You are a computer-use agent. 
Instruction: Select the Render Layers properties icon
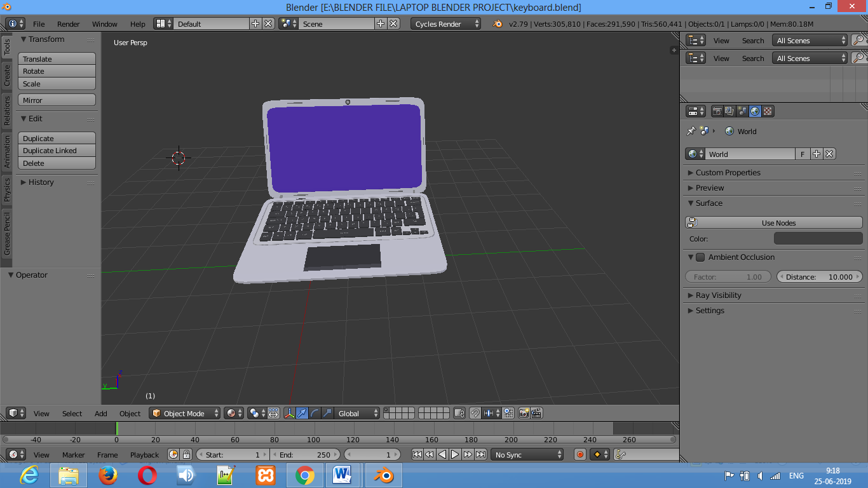[729, 111]
